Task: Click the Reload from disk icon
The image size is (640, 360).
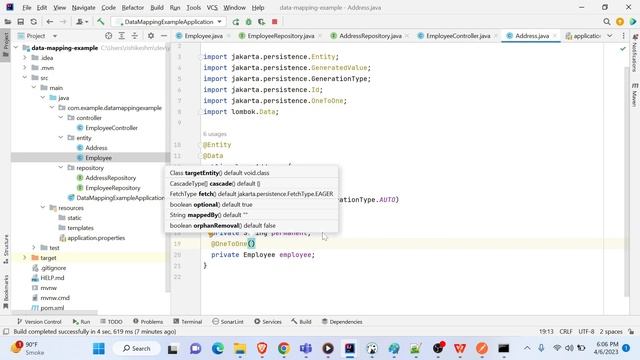Action: (33, 22)
